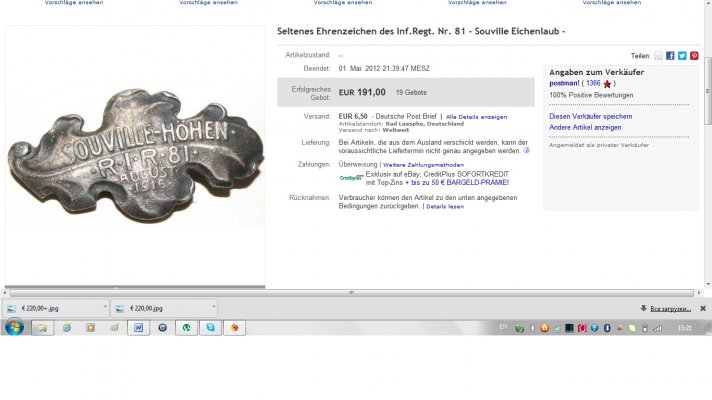The height and width of the screenshot is (400, 712).
Task: Open the network signal tray icon
Action: tap(658, 328)
